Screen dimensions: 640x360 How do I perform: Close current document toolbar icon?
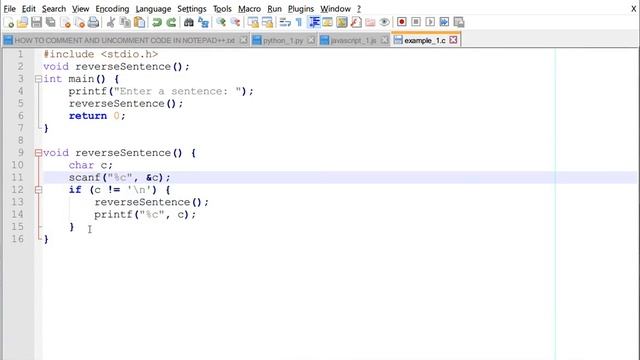[x=65, y=22]
